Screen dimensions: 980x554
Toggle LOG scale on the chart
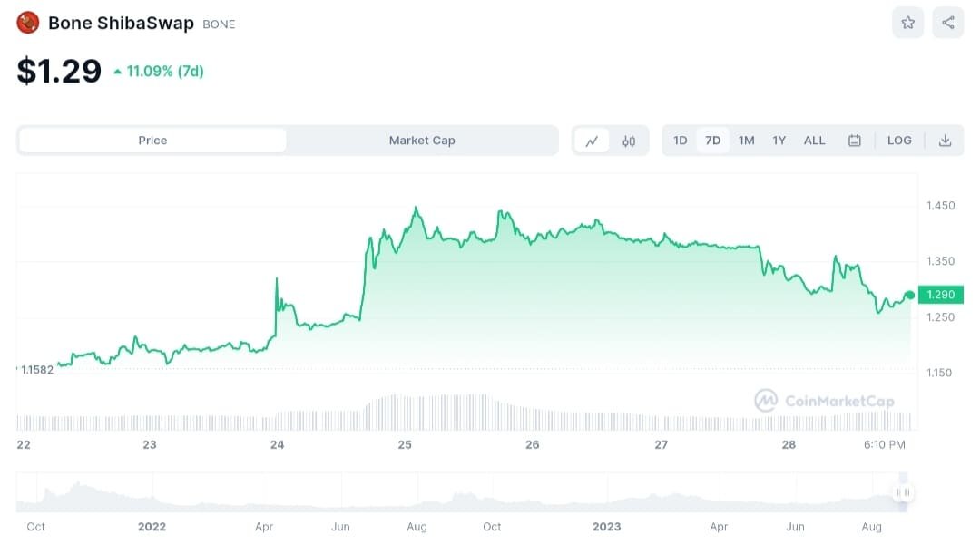click(x=899, y=141)
